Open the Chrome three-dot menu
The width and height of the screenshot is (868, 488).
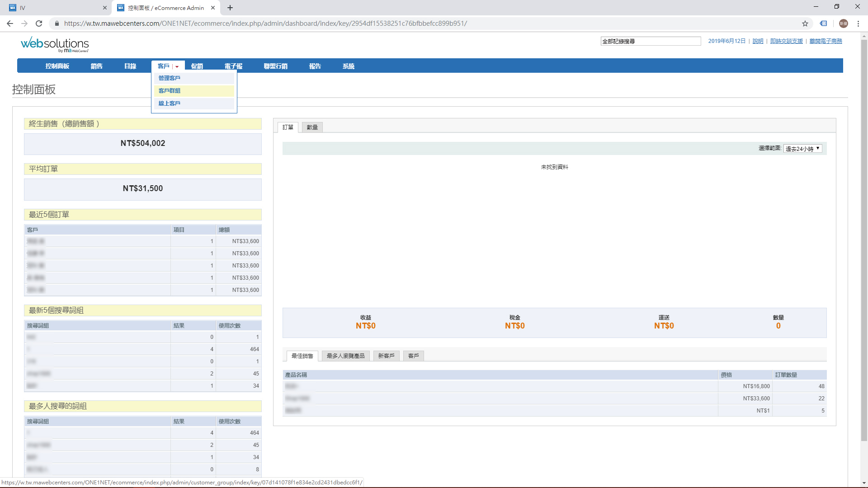858,23
